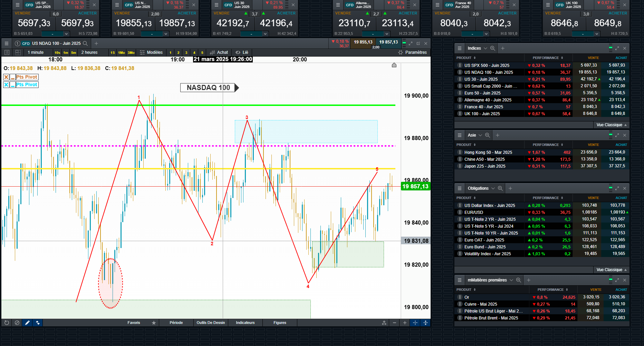
Task: Search instruments with magnifier next to US NDAQ 100
Action: pos(85,43)
